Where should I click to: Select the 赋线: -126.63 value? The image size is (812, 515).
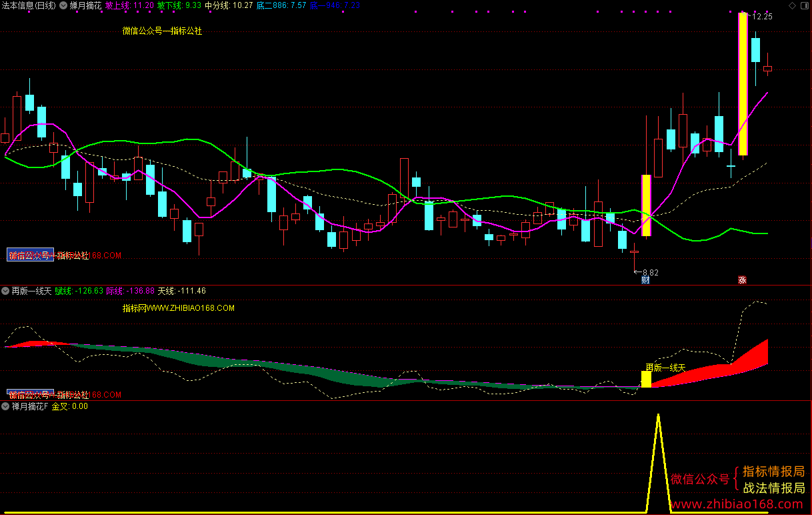[x=79, y=291]
